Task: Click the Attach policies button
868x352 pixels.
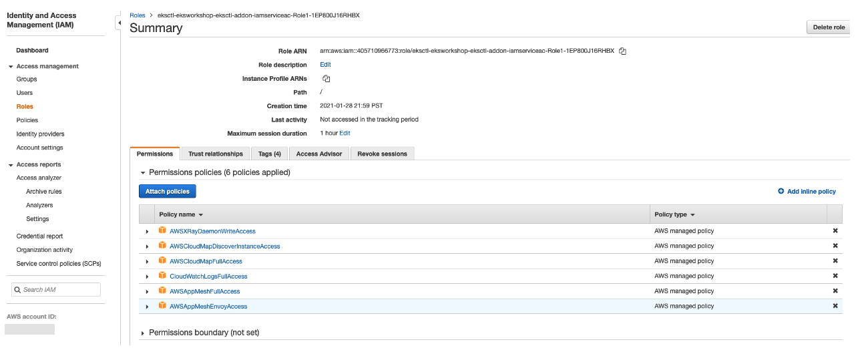Action: (168, 191)
